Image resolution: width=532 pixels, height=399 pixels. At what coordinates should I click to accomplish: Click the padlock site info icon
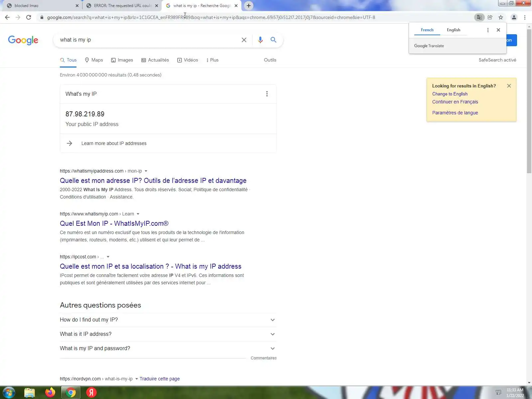42,17
